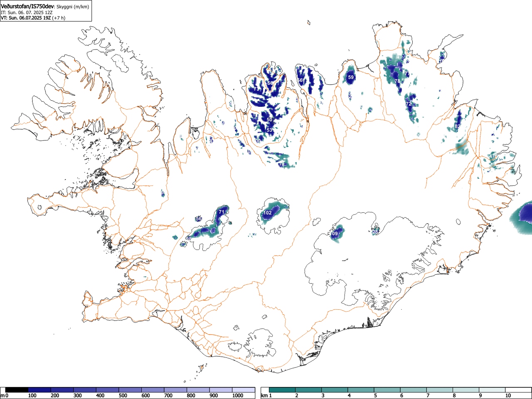Click the '600' tick label on metre scale
Image resolution: width=532 pixels, height=399 pixels.
click(x=145, y=396)
